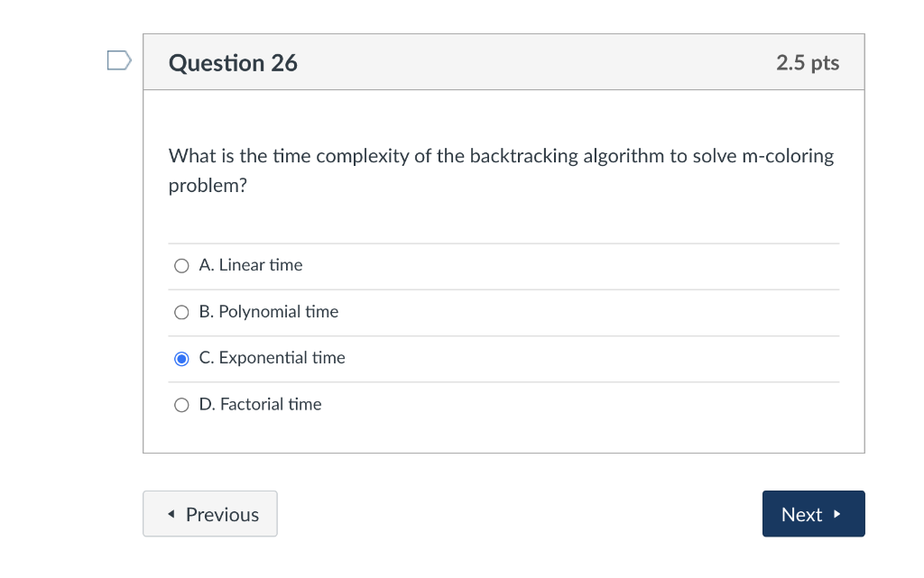Click the question text about m-coloring problem

click(501, 170)
